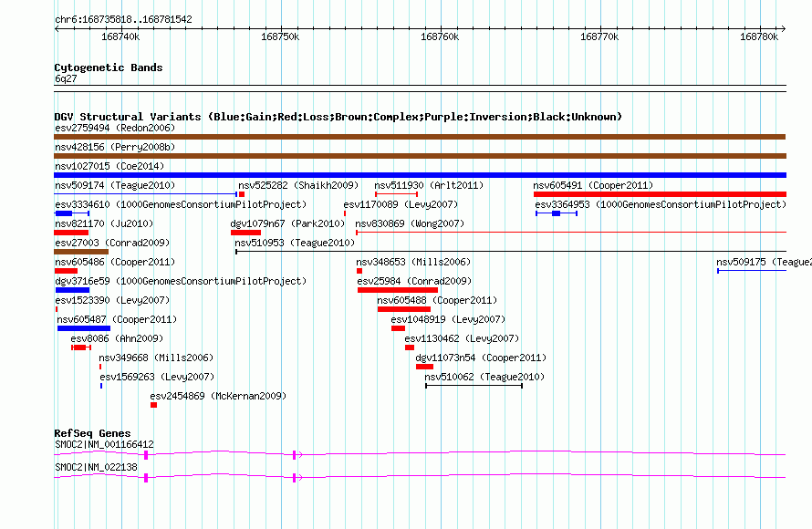Open esv3364953 1000Genomes variant label
This screenshot has width=812, height=529.
[661, 204]
